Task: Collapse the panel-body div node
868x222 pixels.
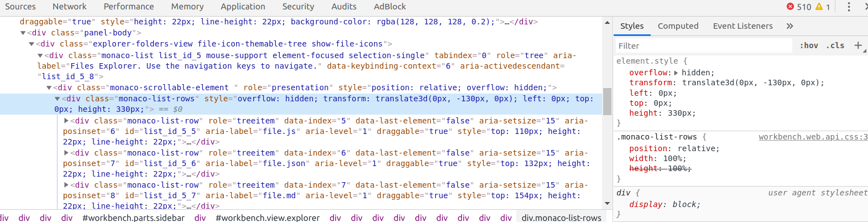Action: pos(23,33)
